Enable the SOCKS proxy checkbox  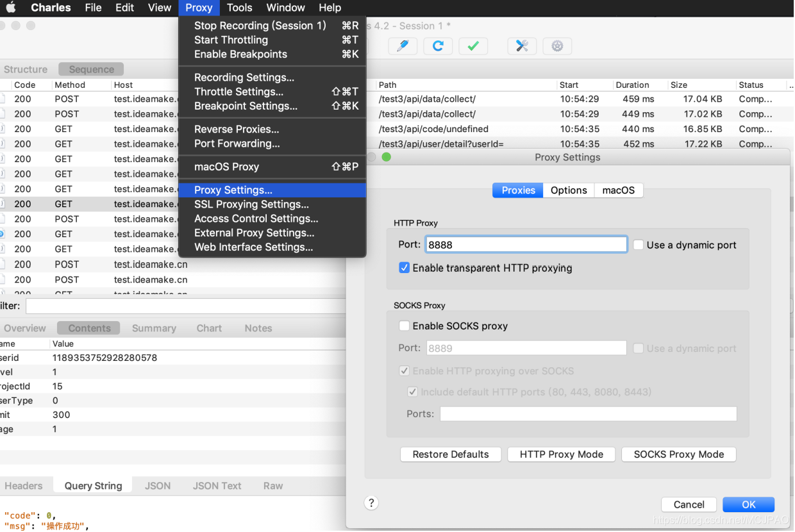coord(404,326)
